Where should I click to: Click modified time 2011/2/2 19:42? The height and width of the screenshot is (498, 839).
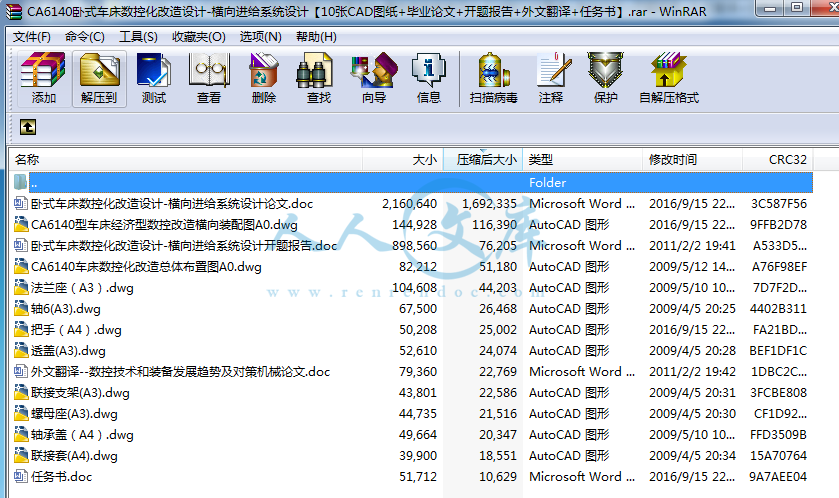point(692,371)
